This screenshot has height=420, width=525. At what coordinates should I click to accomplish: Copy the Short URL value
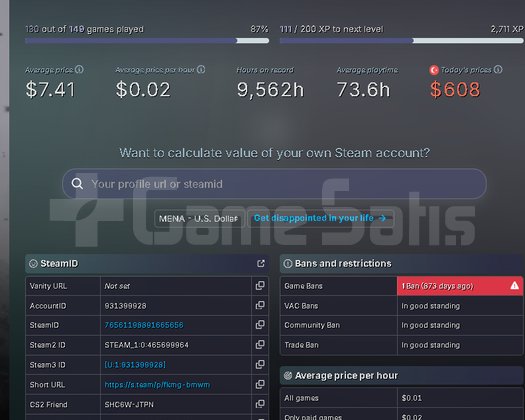[260, 384]
